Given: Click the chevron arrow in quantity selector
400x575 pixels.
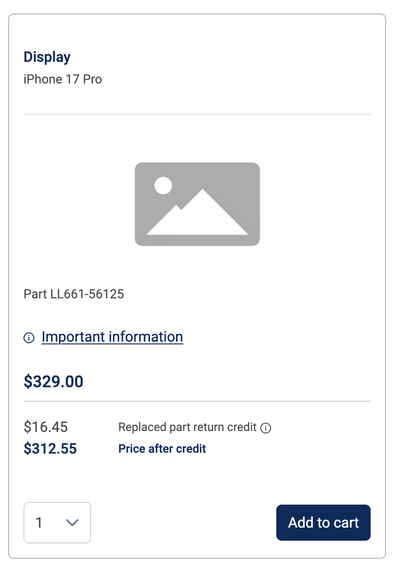Looking at the screenshot, I should pyautogui.click(x=72, y=523).
